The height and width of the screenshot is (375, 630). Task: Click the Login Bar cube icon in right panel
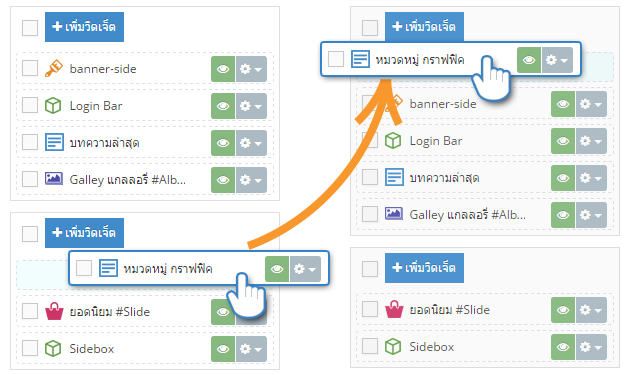click(x=393, y=141)
